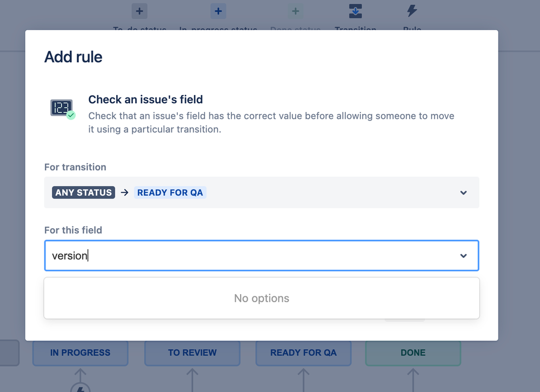Click the IN PROGRESS status box
Screen dimensions: 540x392
click(80, 353)
